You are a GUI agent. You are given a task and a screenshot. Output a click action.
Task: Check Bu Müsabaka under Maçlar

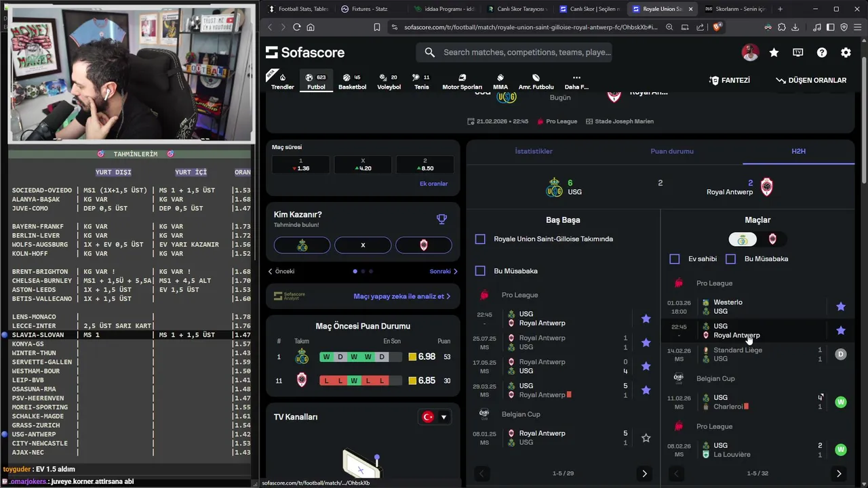click(730, 258)
